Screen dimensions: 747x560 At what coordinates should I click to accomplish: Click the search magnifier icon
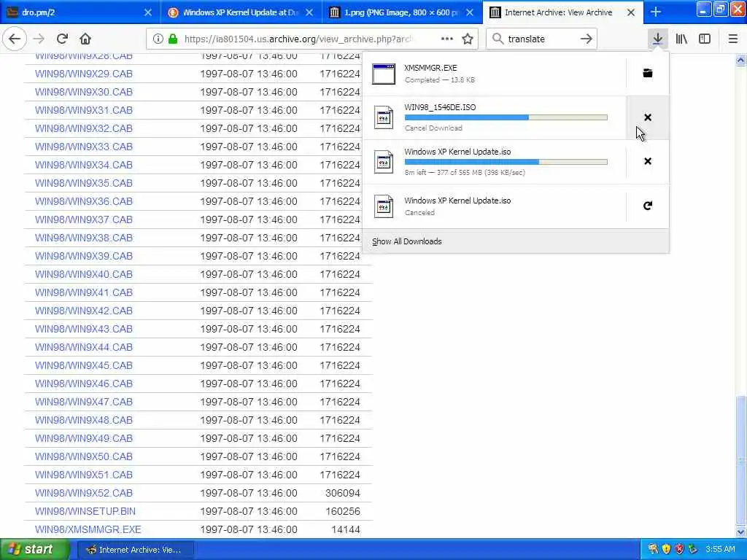498,39
